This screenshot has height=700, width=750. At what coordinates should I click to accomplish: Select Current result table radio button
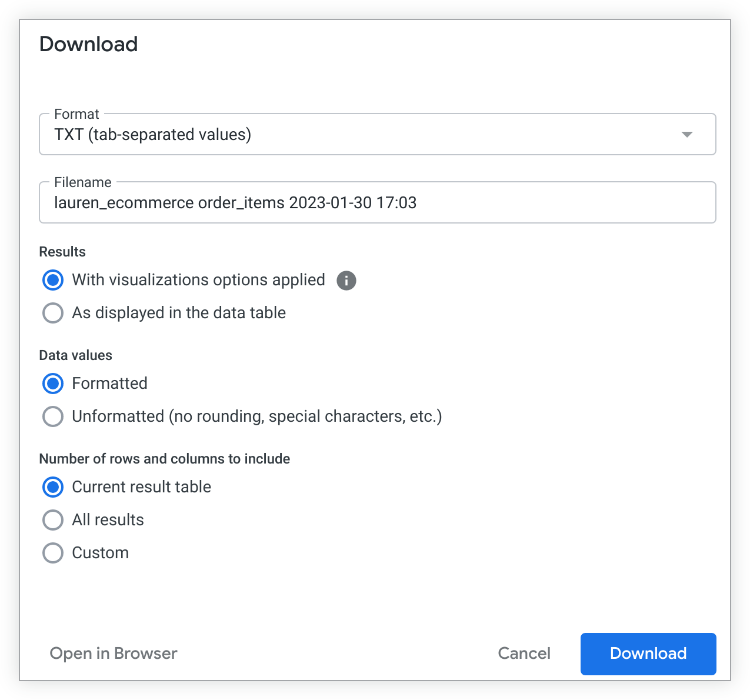click(x=53, y=487)
